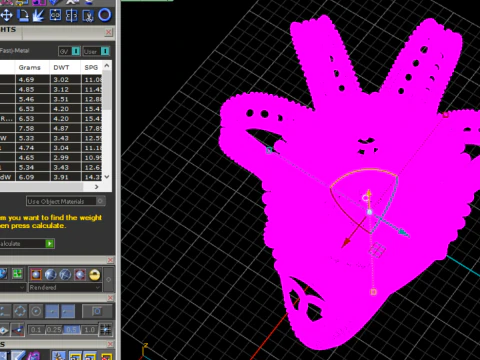The height and width of the screenshot is (360, 480).
Task: Select the 7.58 grams cell
Action: pos(32,128)
